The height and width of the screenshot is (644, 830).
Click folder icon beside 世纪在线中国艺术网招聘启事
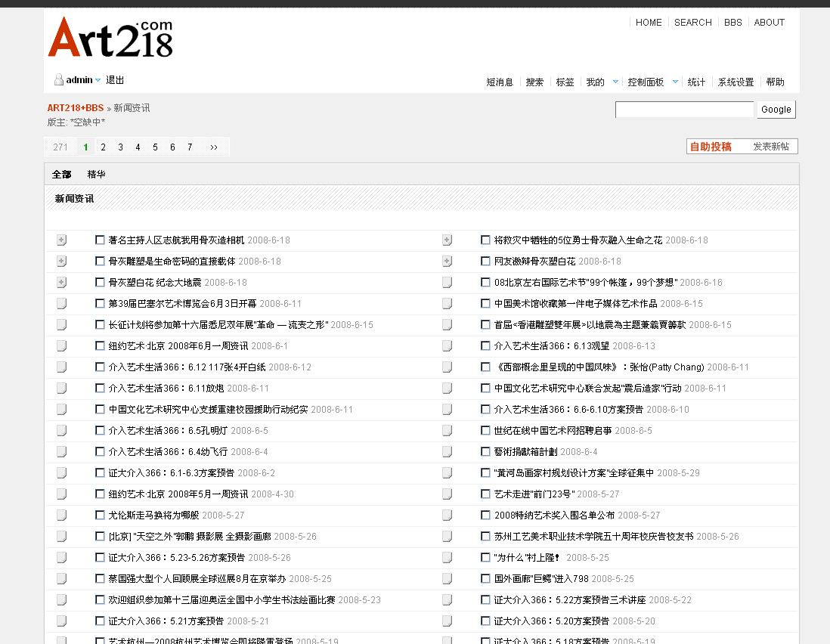click(x=447, y=431)
